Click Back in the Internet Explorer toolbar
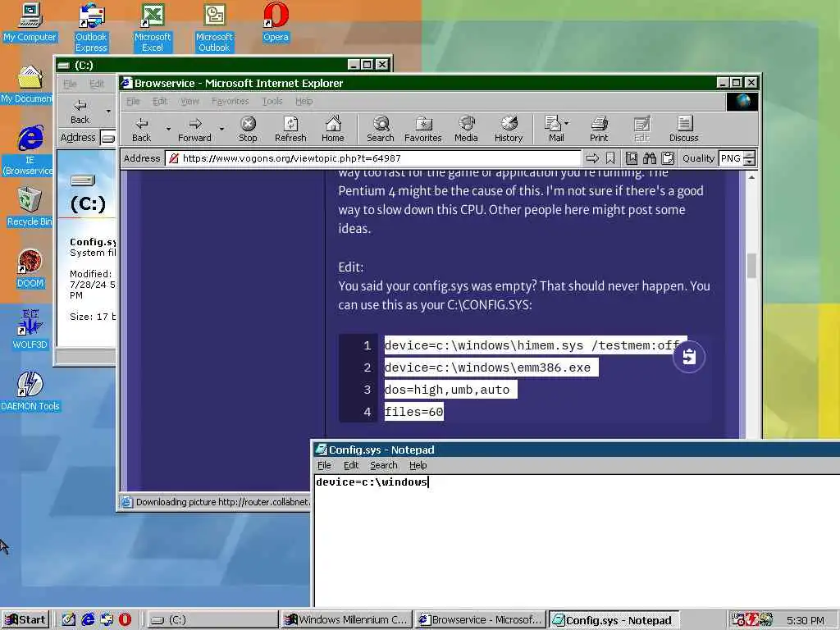 point(141,129)
